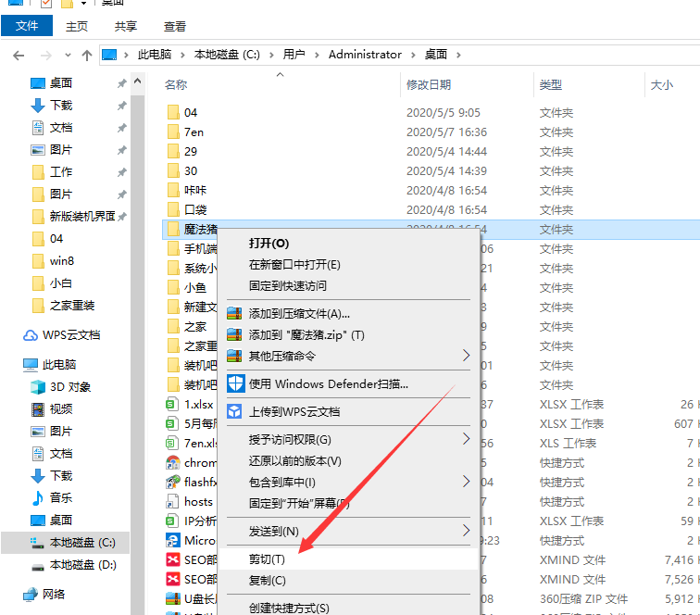Open pinned 工作 folder in sidebar
Image resolution: width=700 pixels, height=615 pixels.
point(61,172)
